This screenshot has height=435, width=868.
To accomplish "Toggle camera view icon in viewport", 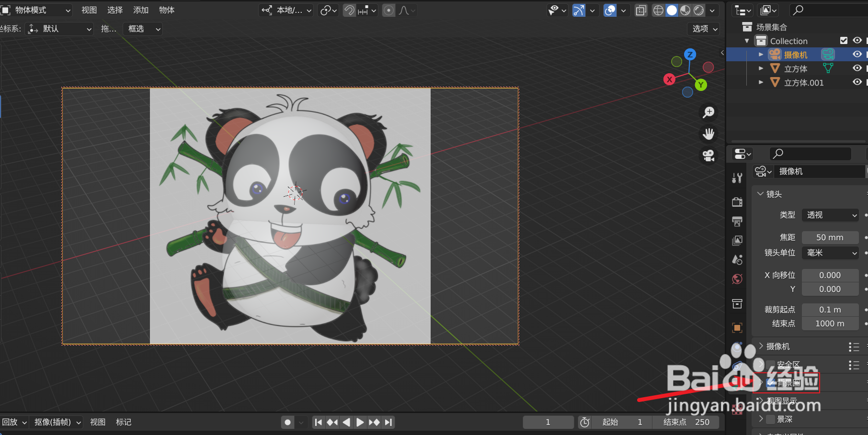I will point(708,156).
